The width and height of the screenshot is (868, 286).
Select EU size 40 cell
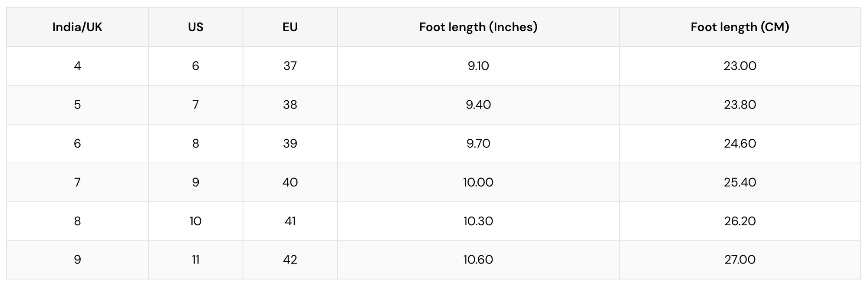pyautogui.click(x=290, y=182)
